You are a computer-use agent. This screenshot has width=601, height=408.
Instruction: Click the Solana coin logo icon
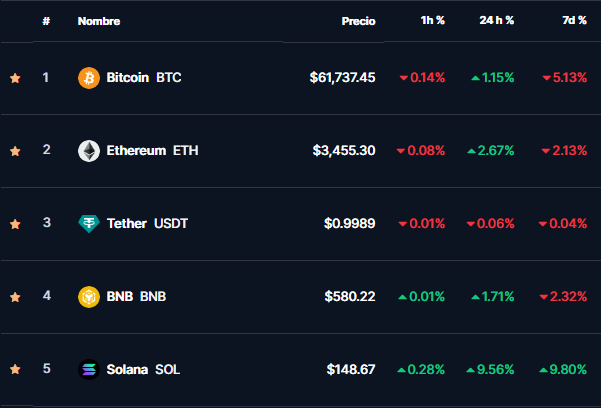(x=89, y=369)
